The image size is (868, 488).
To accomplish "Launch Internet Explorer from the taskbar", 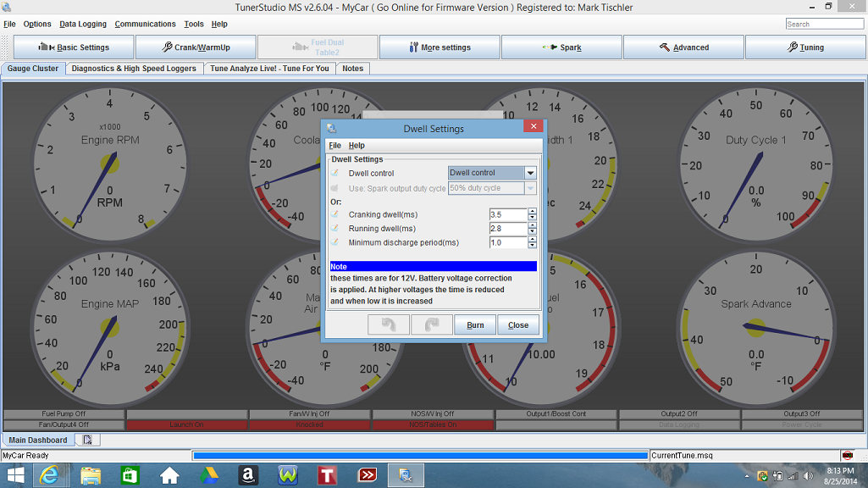I will click(x=50, y=475).
